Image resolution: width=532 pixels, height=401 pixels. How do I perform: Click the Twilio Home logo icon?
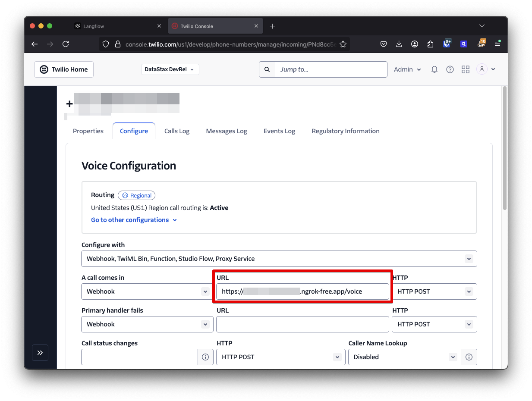(44, 69)
